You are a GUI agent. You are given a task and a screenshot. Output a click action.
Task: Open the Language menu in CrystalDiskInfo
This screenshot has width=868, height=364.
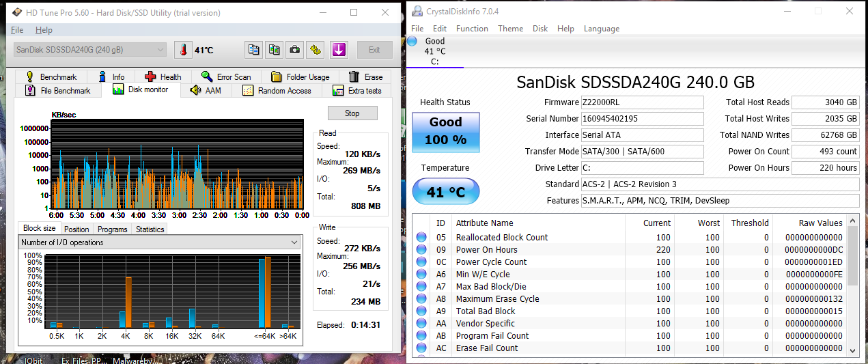point(602,29)
